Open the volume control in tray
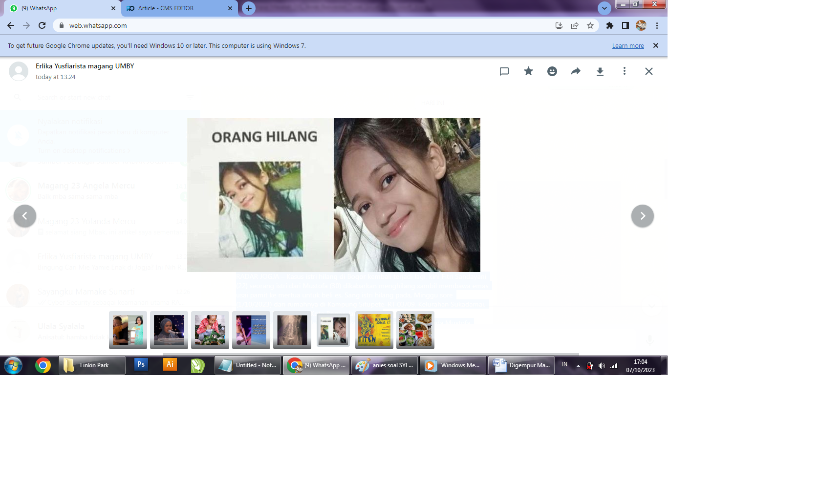This screenshot has height=504, width=820. 602,366
